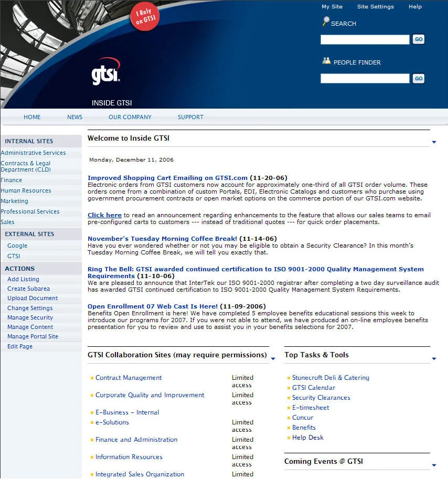Open Open Enrollment 07 Web Cast article

(153, 306)
